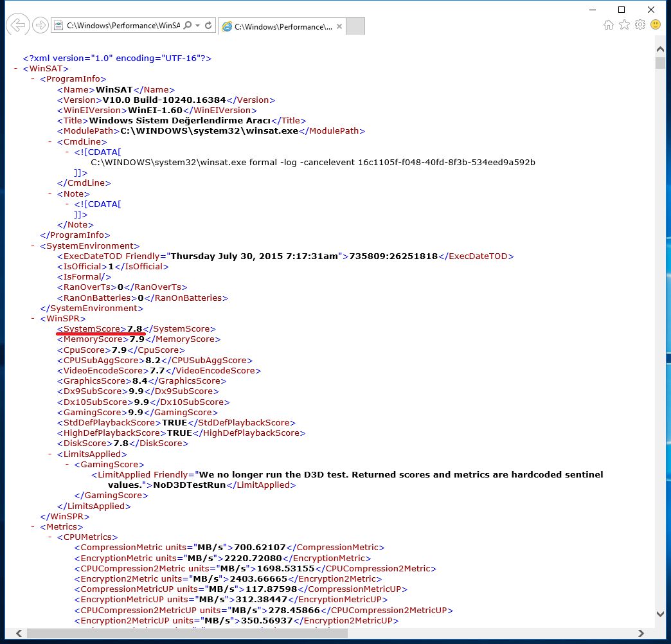Click the browser Back arrow button
The image size is (671, 644).
pos(19,26)
